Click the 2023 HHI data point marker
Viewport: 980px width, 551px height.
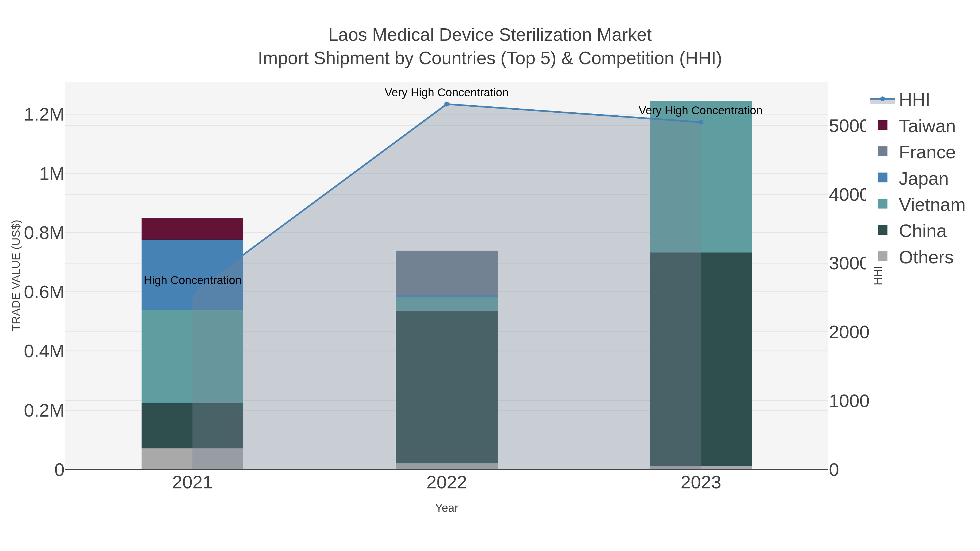[x=701, y=122]
